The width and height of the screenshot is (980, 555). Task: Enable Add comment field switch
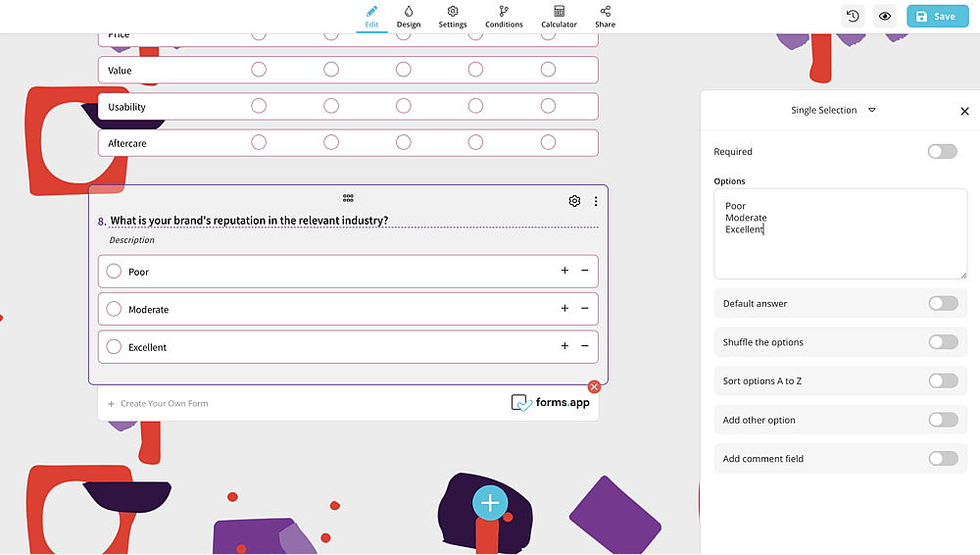tap(943, 459)
